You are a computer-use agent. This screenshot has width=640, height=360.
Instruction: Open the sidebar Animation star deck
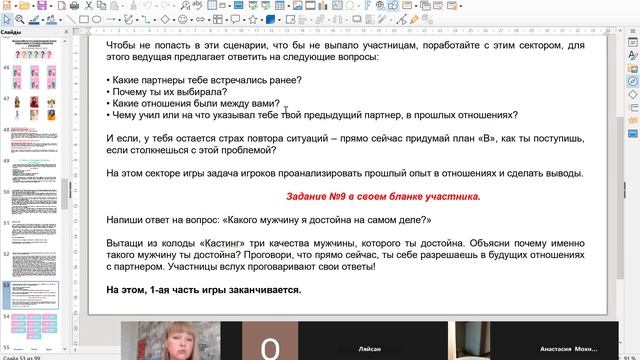633,120
